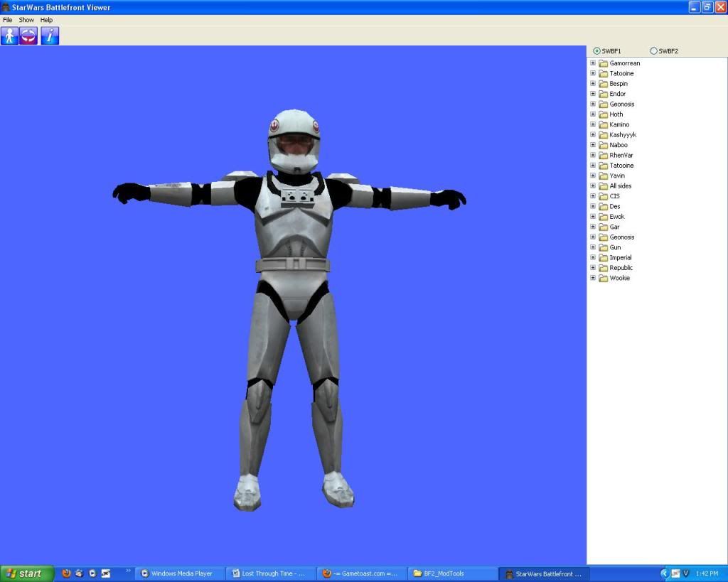The width and height of the screenshot is (728, 582).
Task: Expand the Gamorrean tree node
Action: (593, 63)
